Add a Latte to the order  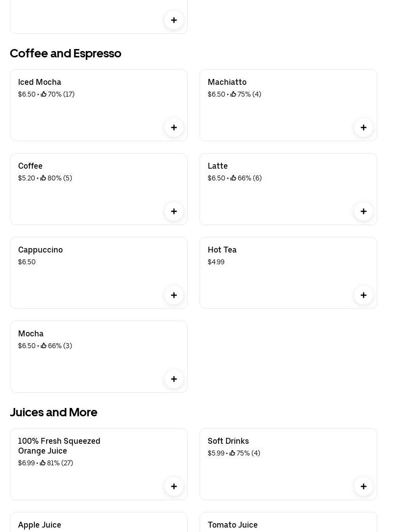[x=364, y=211]
